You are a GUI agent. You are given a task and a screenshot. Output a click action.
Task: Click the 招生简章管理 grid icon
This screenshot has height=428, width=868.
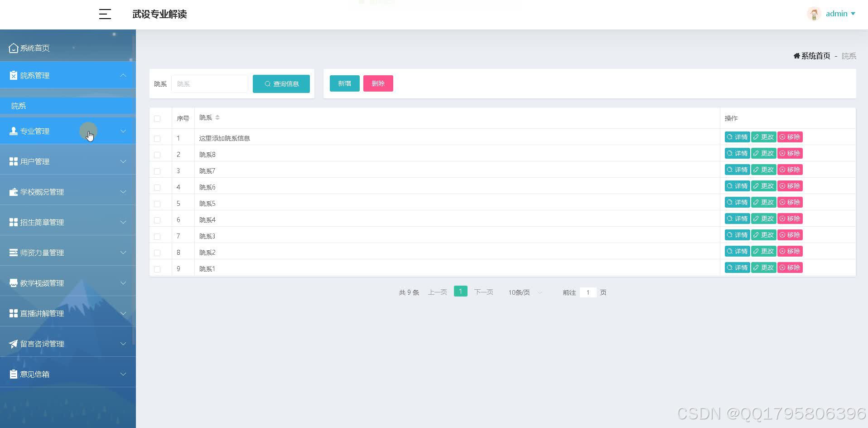14,222
